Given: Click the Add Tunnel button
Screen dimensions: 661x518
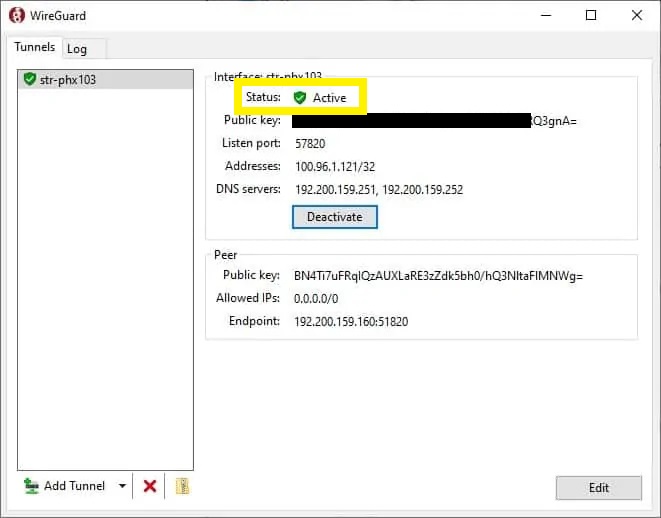Looking at the screenshot, I should point(64,486).
